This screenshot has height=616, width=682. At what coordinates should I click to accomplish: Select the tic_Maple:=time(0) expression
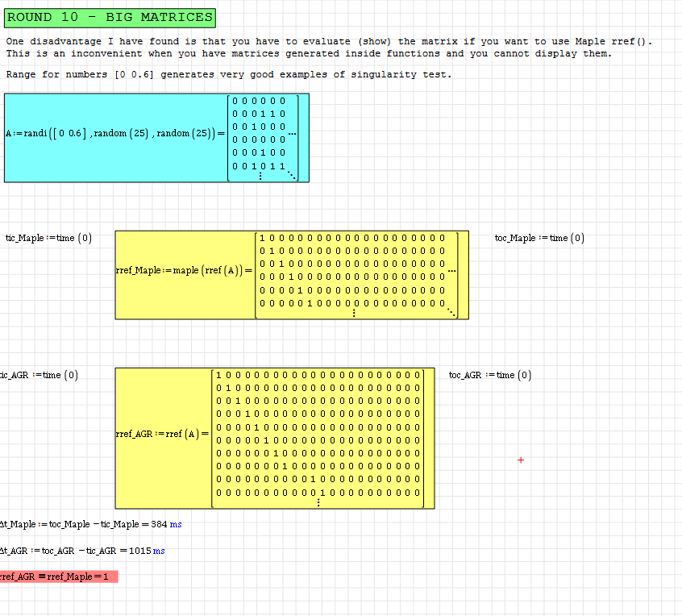(48, 238)
